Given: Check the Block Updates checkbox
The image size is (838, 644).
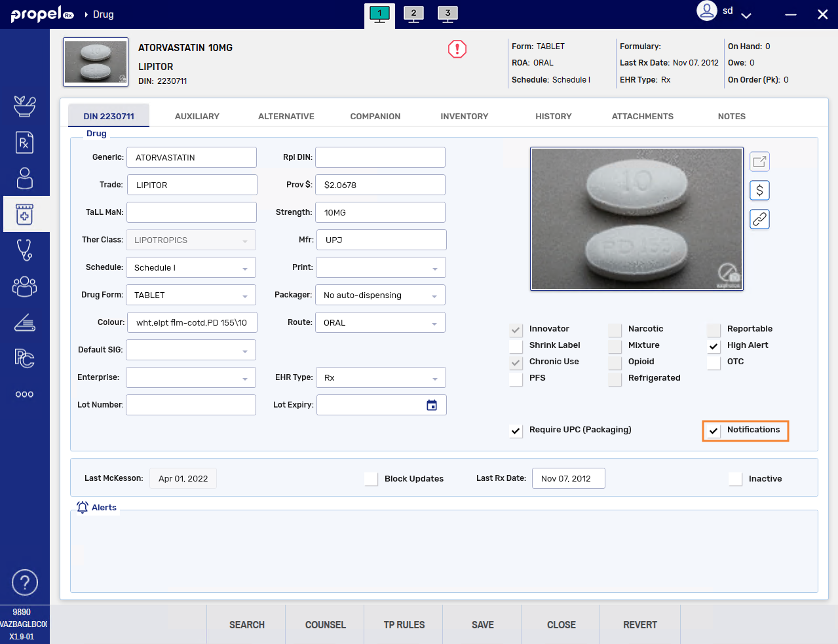Looking at the screenshot, I should 371,479.
